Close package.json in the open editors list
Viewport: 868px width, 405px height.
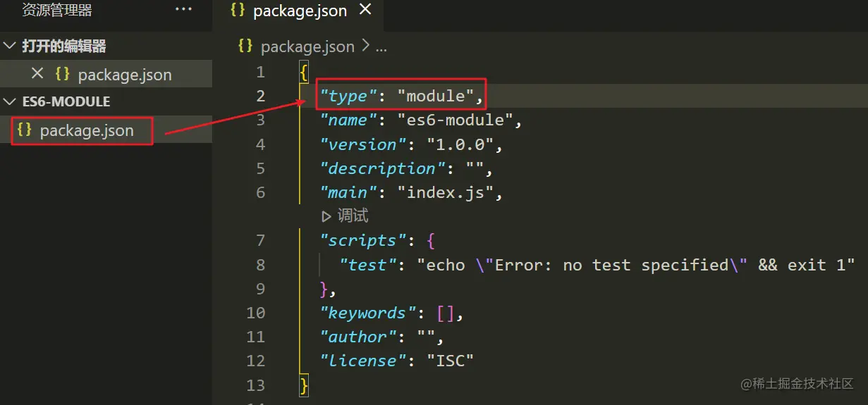[37, 73]
